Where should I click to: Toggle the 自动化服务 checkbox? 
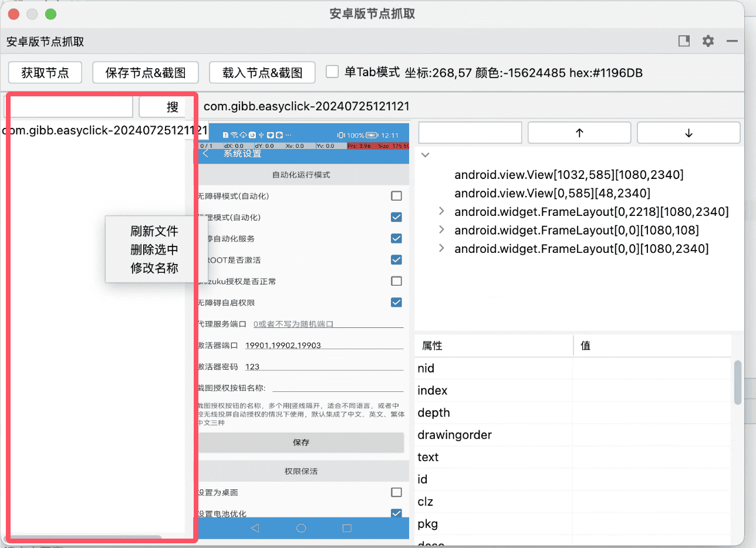pyautogui.click(x=396, y=238)
